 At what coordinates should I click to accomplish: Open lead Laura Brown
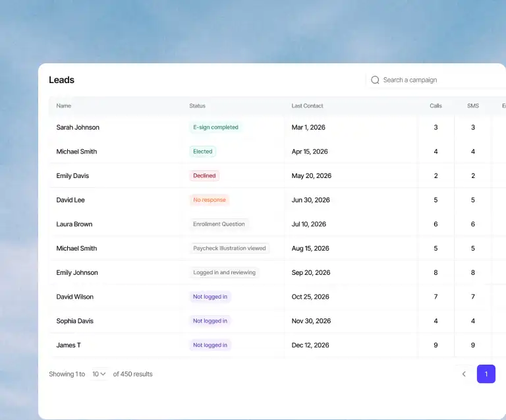click(74, 224)
